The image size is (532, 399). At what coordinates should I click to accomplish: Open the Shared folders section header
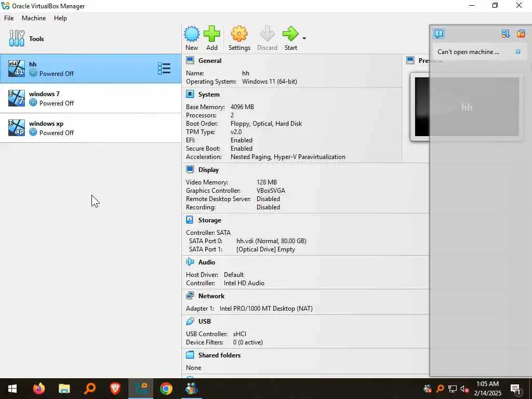point(220,355)
